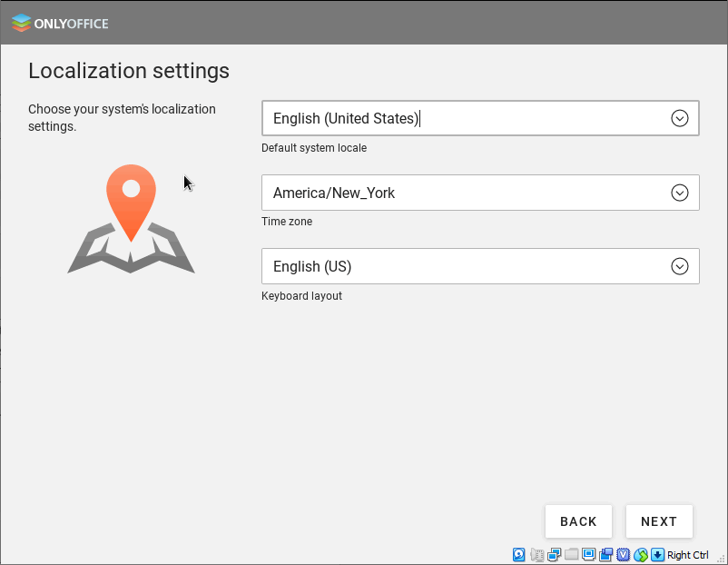Click the green globe mouse integration icon

(641, 555)
